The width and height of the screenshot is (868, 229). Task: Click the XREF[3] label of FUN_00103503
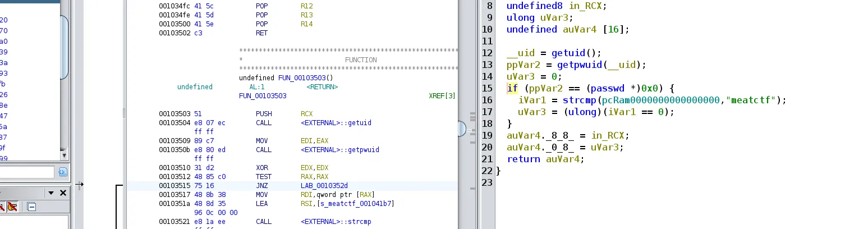pos(442,96)
